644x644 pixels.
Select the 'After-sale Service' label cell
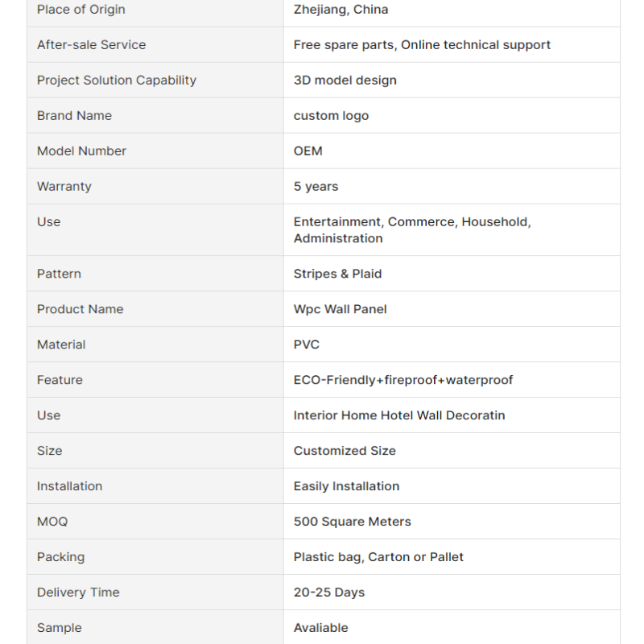155,45
